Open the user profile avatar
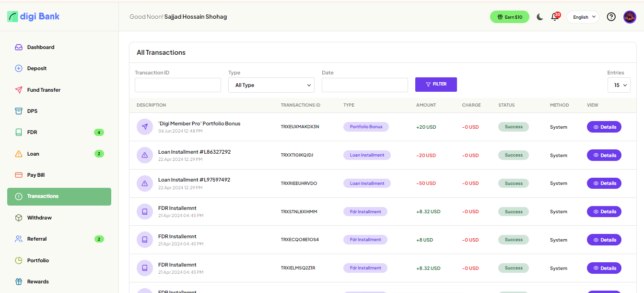Screen dimensions: 644x293 click(x=630, y=17)
